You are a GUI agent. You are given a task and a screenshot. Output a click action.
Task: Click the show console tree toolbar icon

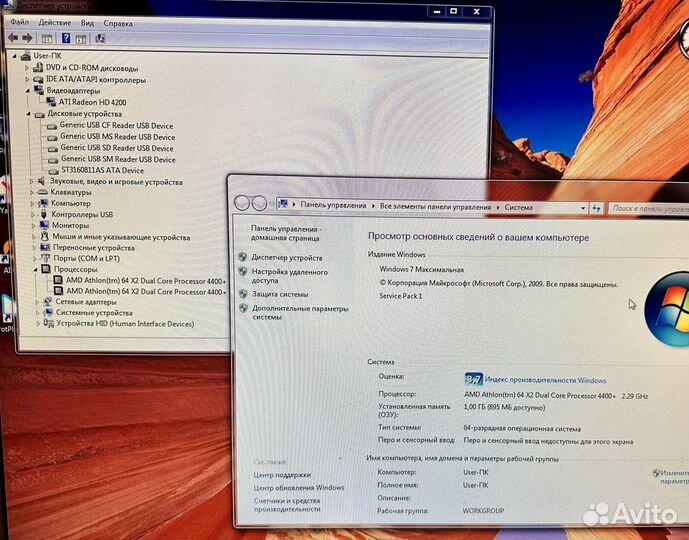click(x=47, y=39)
